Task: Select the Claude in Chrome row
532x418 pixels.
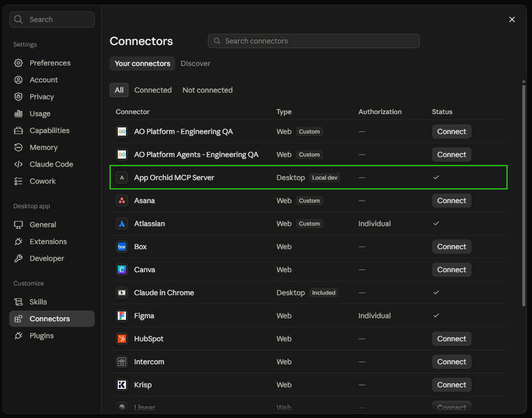Action: (308, 293)
